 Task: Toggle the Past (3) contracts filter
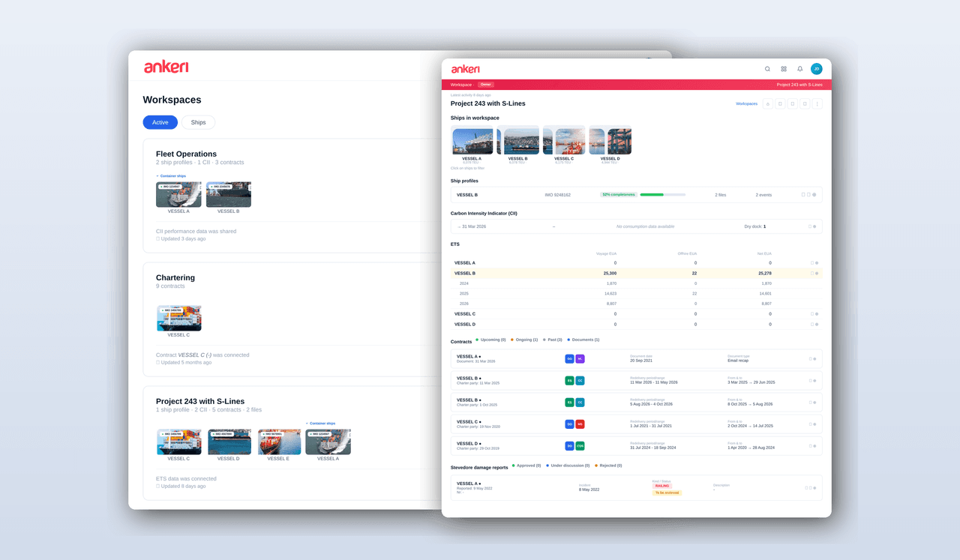pyautogui.click(x=556, y=340)
